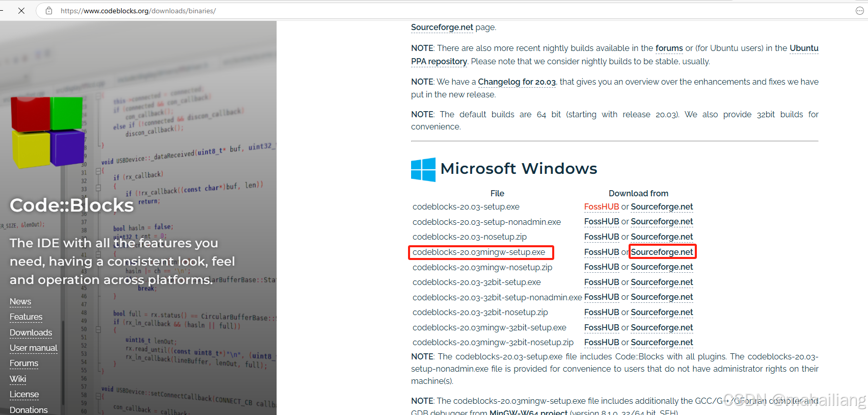868x415 pixels.
Task: Click FossHUB for codeblocks-20.03mingw-32bit-nosetup.zip
Action: point(602,343)
